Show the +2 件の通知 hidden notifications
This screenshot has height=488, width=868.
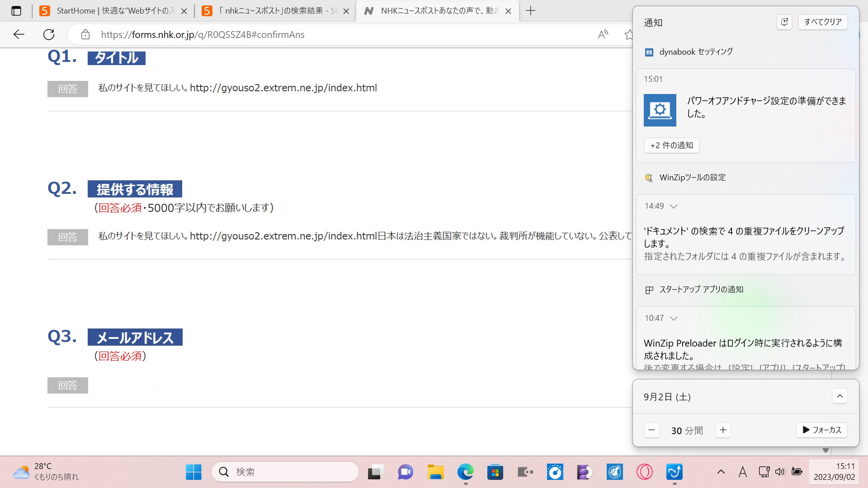[671, 145]
